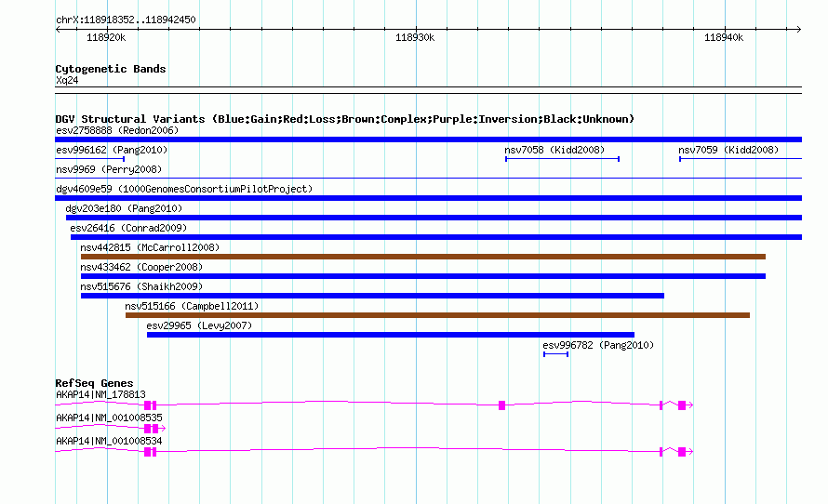
Task: Open AKAP14|NM_001008534 transcript label
Action: click(x=109, y=441)
